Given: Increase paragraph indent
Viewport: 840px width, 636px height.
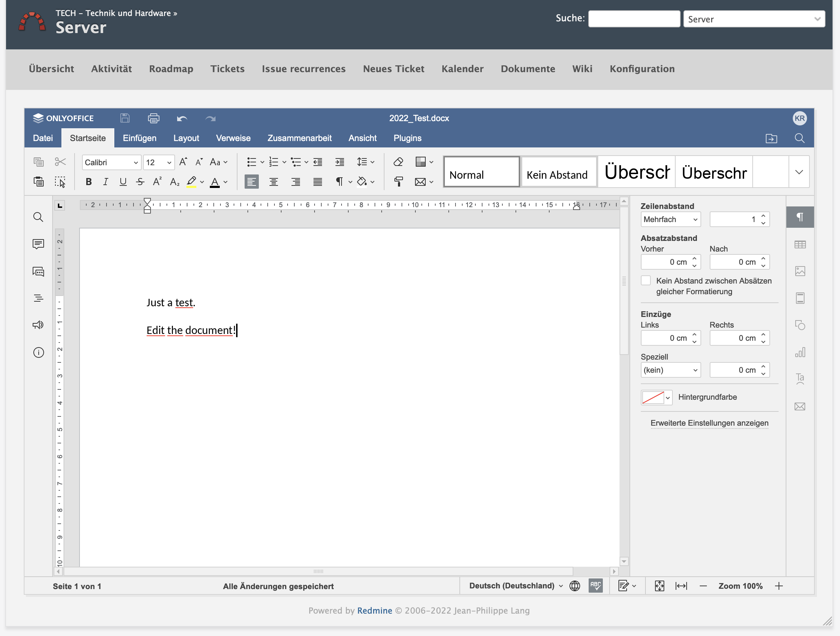Looking at the screenshot, I should [339, 162].
